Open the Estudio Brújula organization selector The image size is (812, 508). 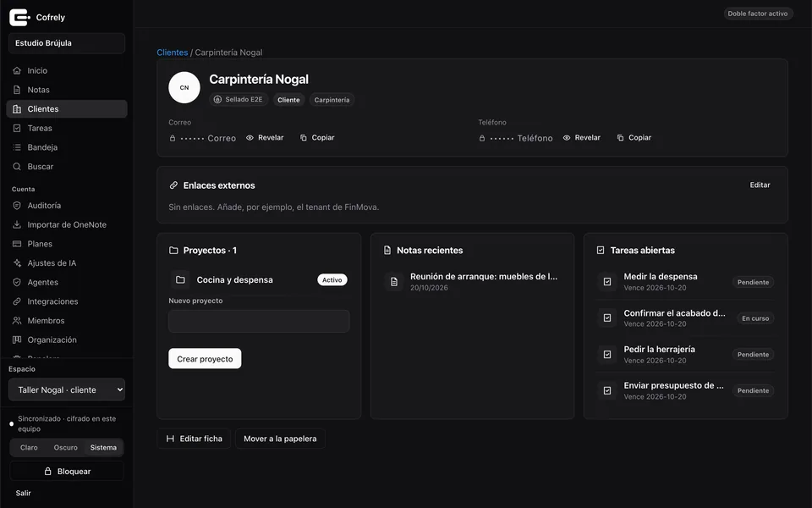click(67, 43)
